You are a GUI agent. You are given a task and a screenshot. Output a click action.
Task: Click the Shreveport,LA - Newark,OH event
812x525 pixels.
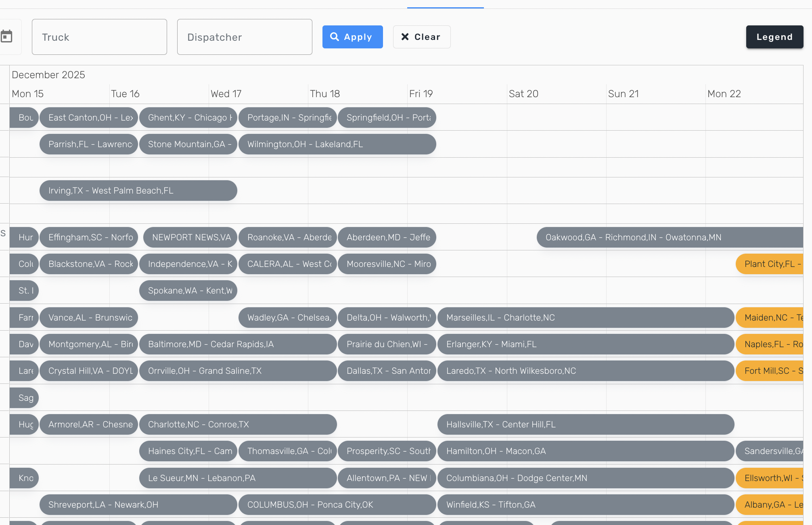click(138, 504)
